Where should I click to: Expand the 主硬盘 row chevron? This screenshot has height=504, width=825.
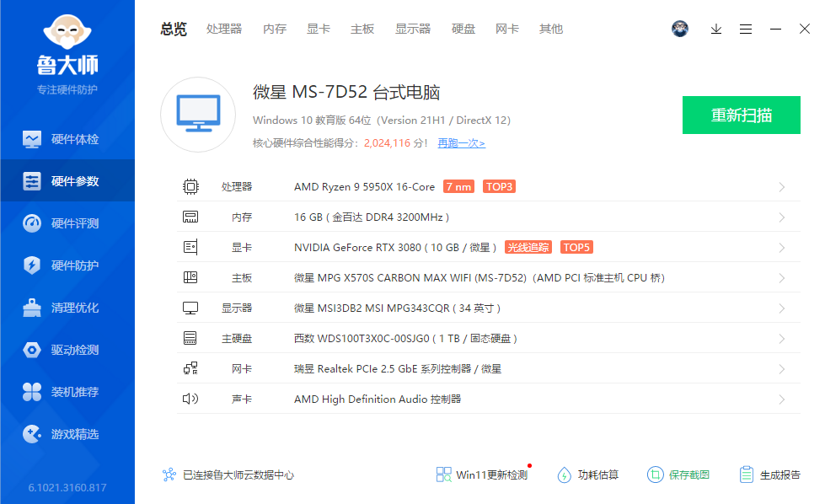click(782, 339)
